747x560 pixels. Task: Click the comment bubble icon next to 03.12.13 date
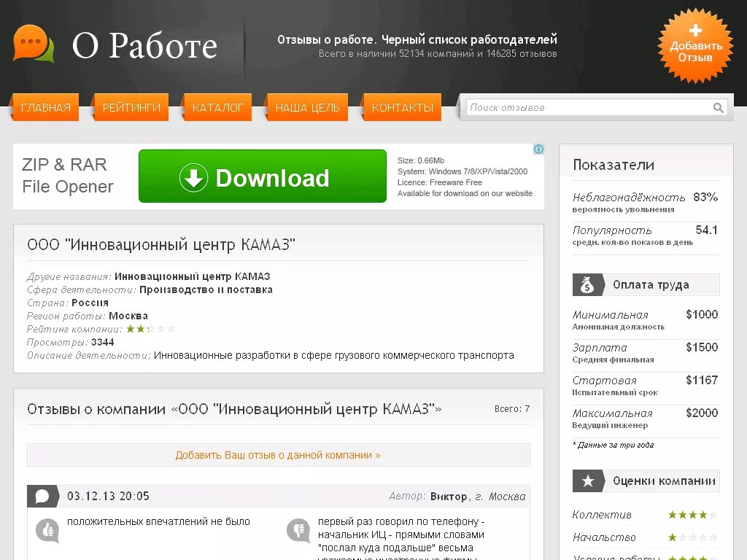(42, 496)
